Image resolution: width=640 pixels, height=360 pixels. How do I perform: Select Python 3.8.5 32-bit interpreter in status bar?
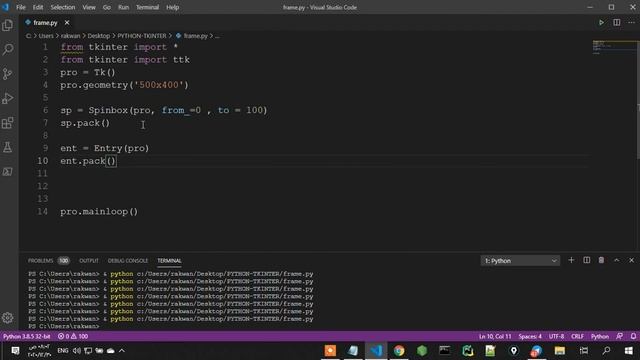27,336
